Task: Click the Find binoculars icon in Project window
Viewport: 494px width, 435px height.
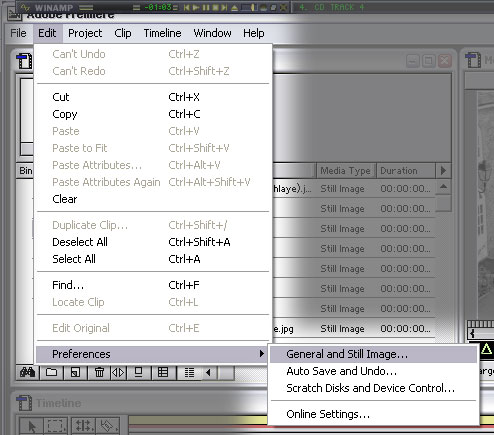Action: tap(27, 372)
